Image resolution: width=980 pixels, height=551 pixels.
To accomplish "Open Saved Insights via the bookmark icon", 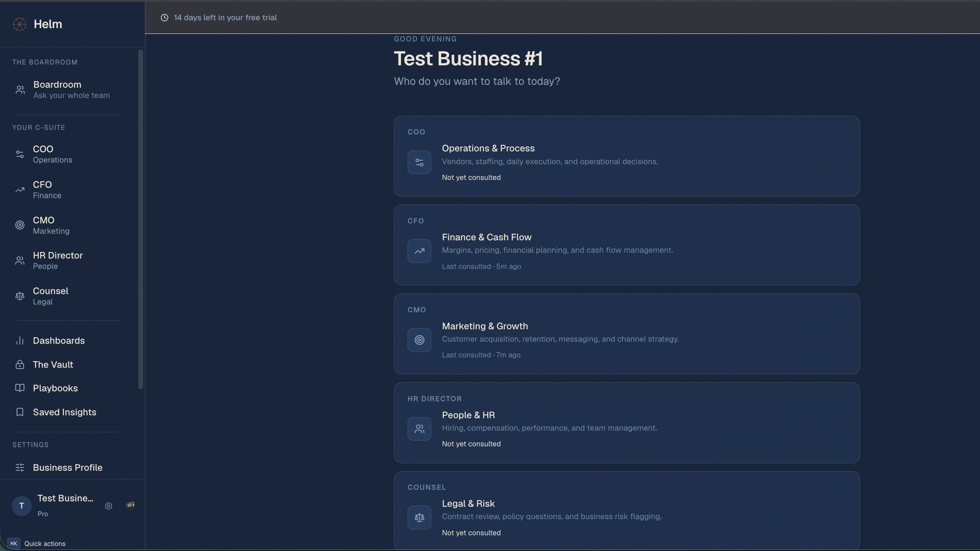I will (20, 412).
